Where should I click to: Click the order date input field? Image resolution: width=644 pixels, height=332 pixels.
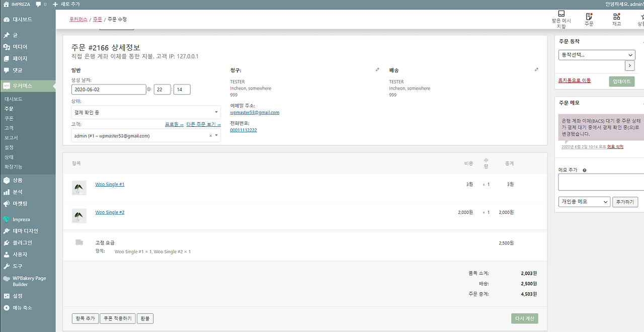point(109,90)
